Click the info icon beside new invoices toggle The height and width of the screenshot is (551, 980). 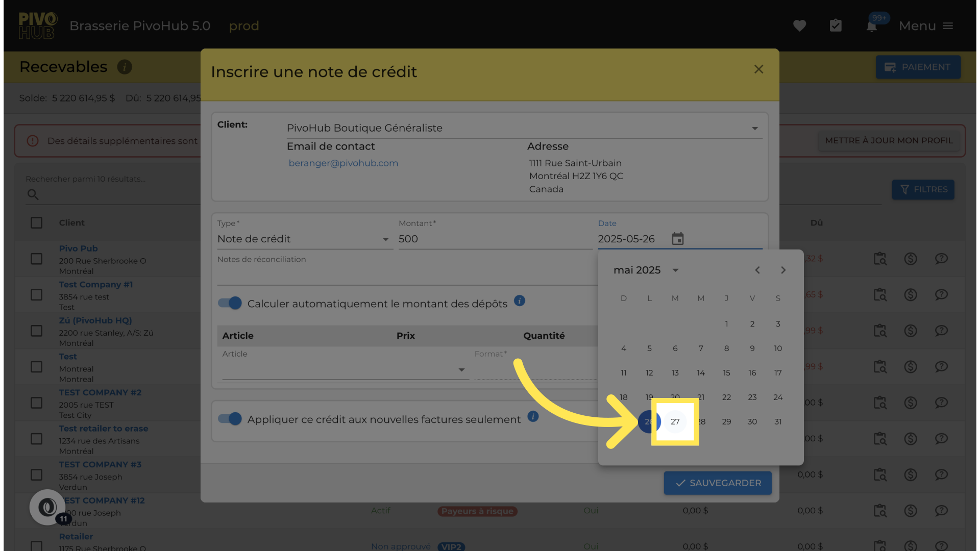(x=533, y=417)
